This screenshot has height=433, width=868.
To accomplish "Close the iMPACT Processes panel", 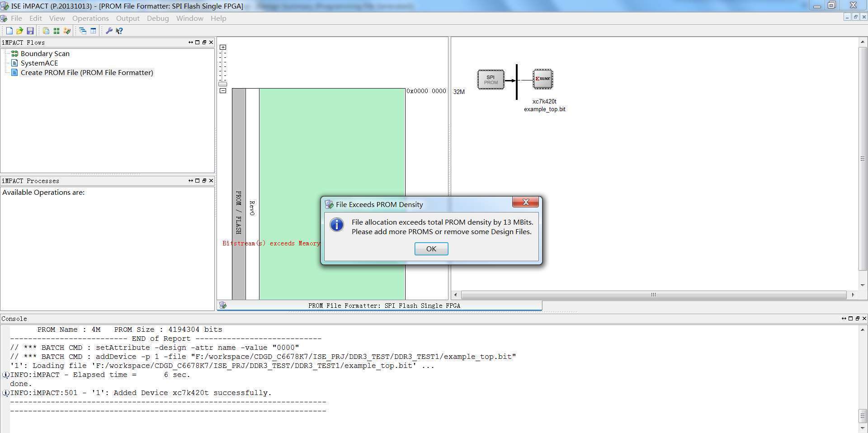I will 211,180.
